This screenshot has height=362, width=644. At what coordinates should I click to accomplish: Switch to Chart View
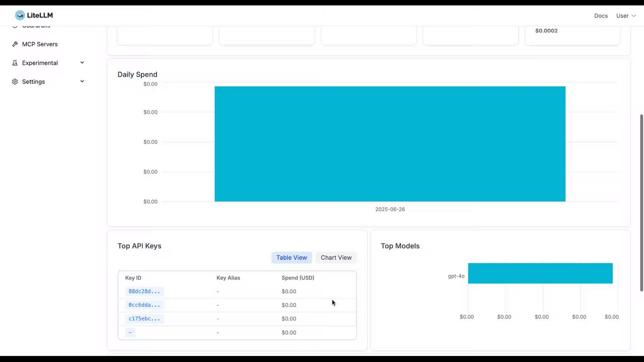[336, 257]
